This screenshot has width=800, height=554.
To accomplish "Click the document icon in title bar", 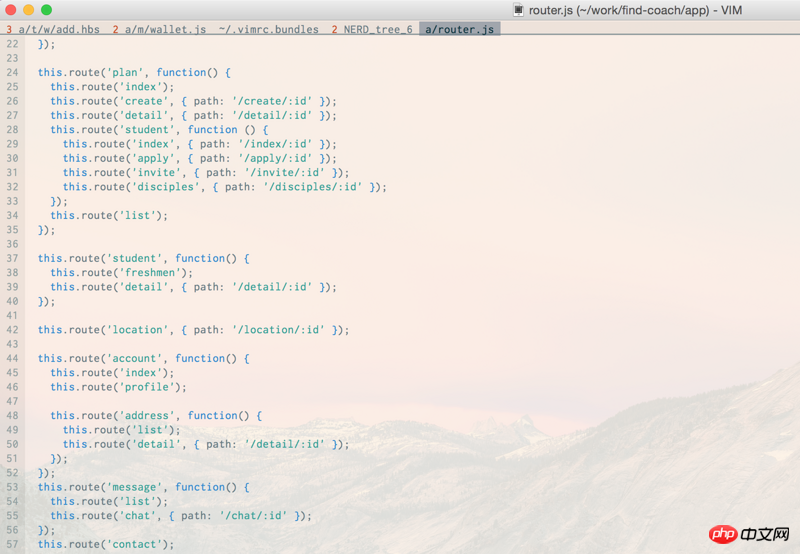I will (518, 10).
